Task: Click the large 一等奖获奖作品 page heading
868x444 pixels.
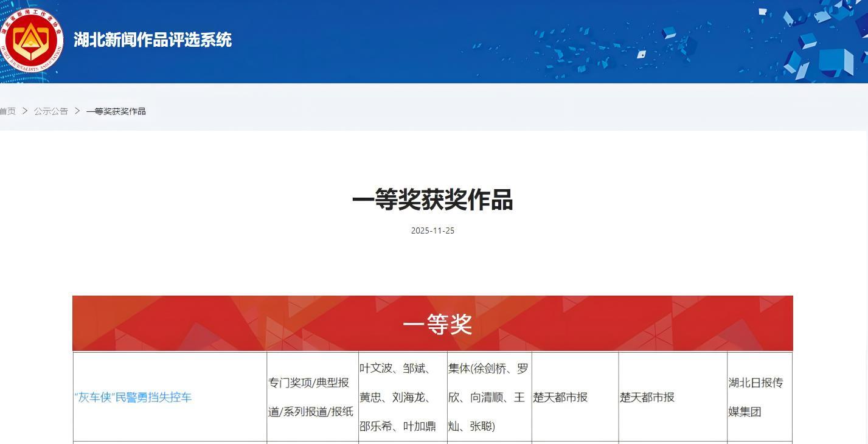Action: coord(432,200)
